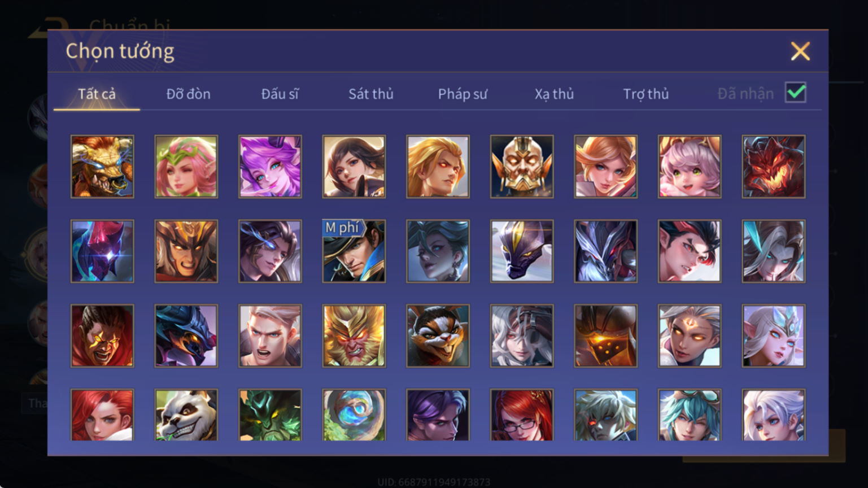Select the red lava demon hero
The height and width of the screenshot is (488, 868).
coord(774,167)
